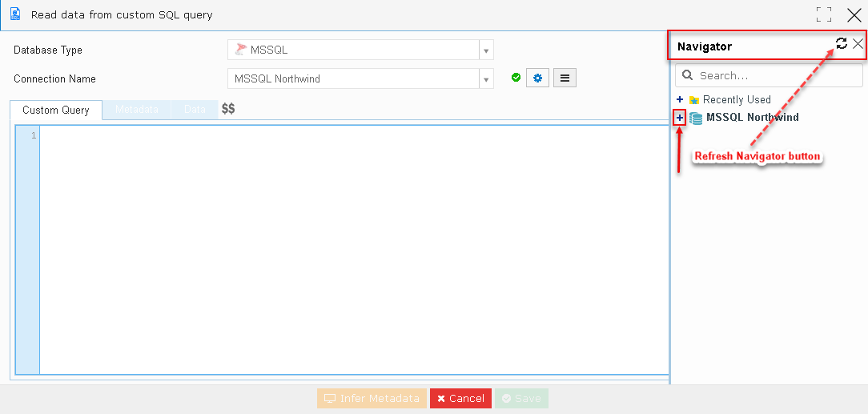
Task: Expand the MSSQL Northwind tree node
Action: [x=681, y=118]
